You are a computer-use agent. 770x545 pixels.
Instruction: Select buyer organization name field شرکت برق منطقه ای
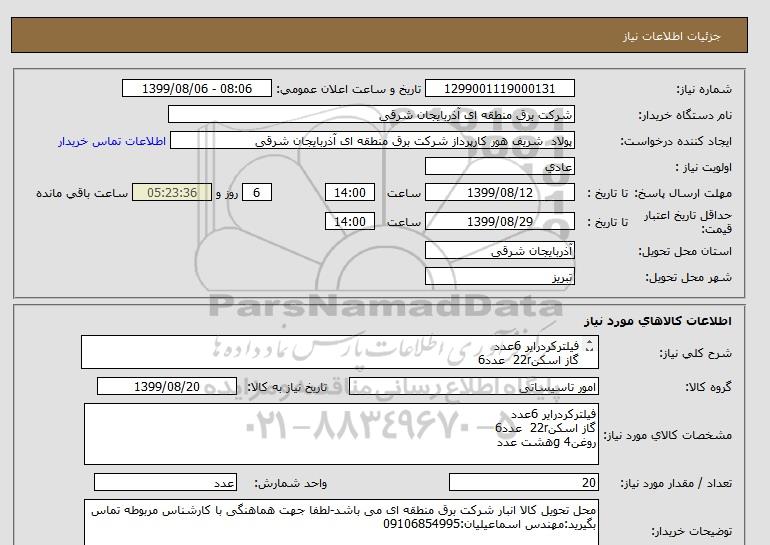(x=371, y=115)
